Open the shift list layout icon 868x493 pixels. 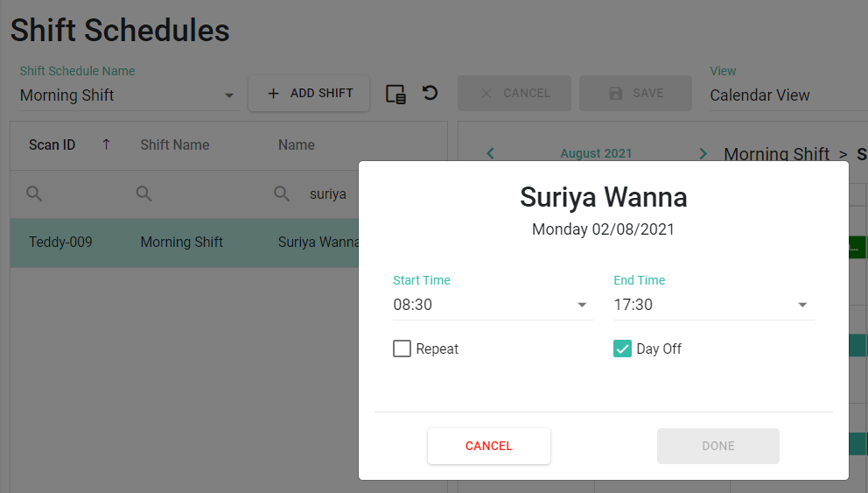[395, 95]
